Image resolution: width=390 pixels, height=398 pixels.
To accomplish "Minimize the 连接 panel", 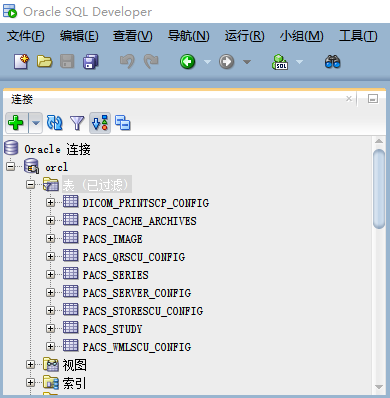I will point(373,99).
